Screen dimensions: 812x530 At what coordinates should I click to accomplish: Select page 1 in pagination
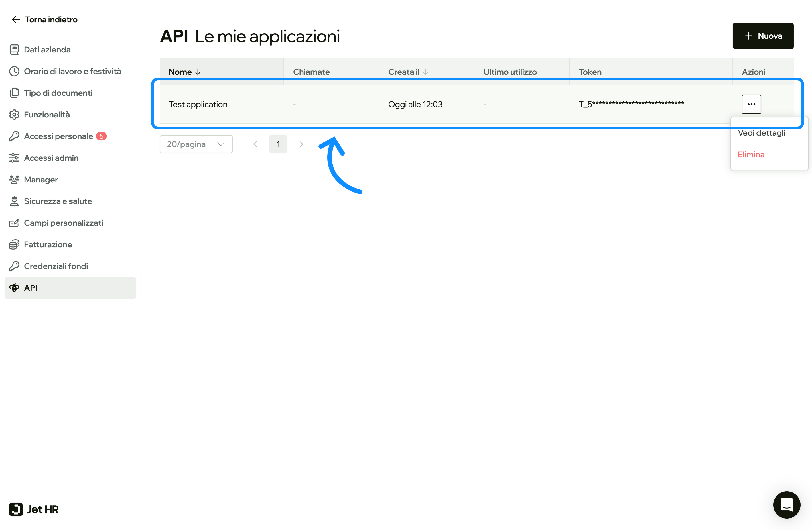(278, 144)
